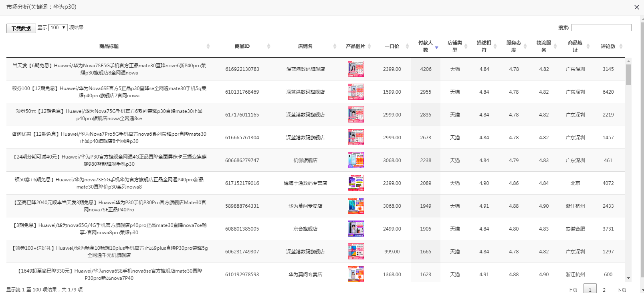The height and width of the screenshot is (293, 644).
Task: Open product image for ID 617176011165
Action: [x=356, y=114]
